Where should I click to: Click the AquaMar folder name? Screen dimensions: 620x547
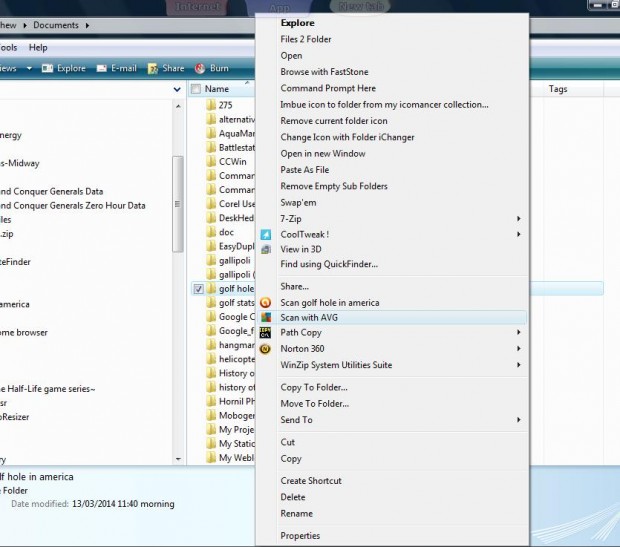tap(237, 133)
